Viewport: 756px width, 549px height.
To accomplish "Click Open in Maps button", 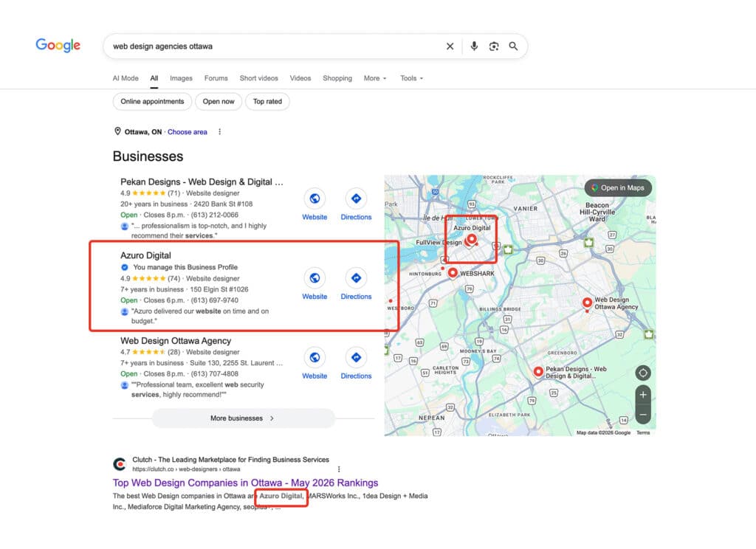I will (618, 188).
